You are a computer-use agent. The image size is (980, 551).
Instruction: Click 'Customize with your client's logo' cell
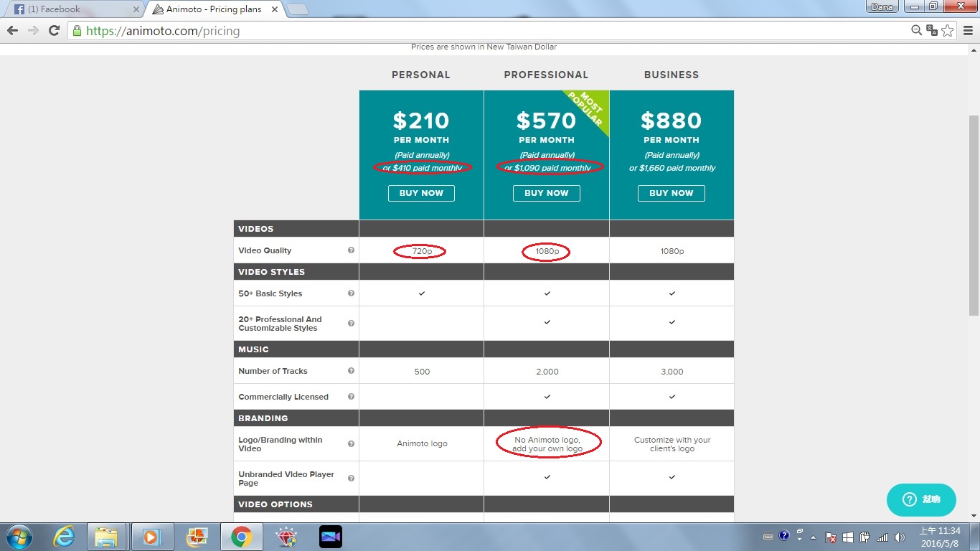672,444
